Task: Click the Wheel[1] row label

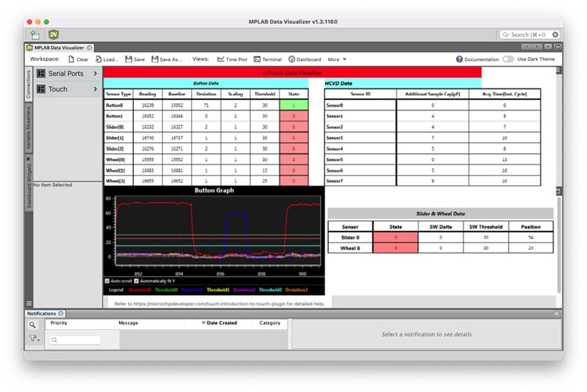Action: [115, 171]
